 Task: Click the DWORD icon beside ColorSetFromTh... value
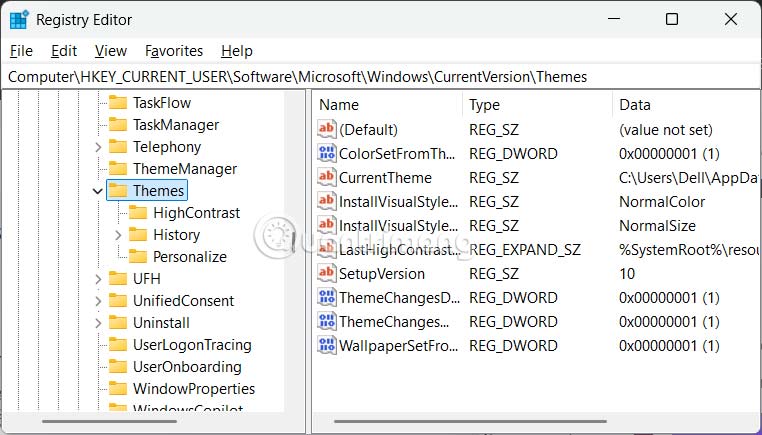pos(327,153)
